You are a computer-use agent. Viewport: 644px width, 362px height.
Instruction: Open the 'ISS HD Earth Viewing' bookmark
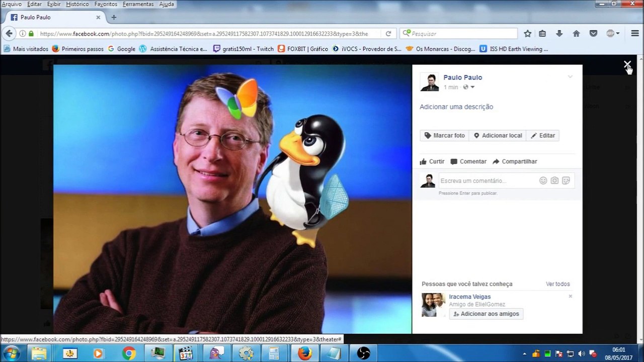click(x=514, y=49)
